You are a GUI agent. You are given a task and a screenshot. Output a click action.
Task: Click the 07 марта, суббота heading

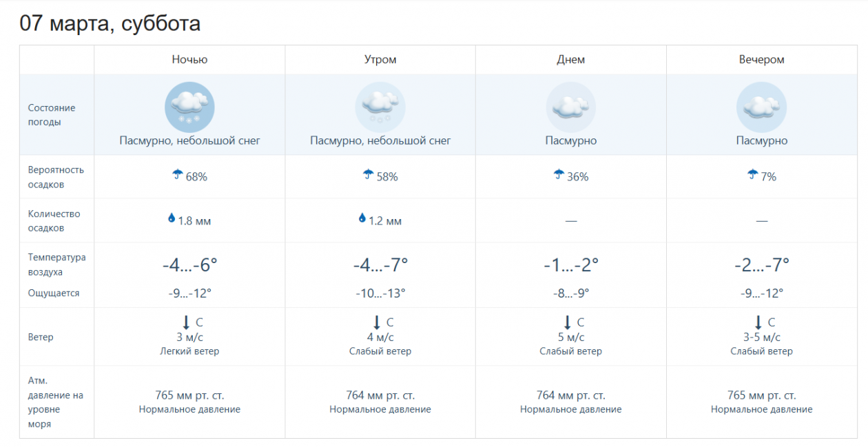coord(110,23)
